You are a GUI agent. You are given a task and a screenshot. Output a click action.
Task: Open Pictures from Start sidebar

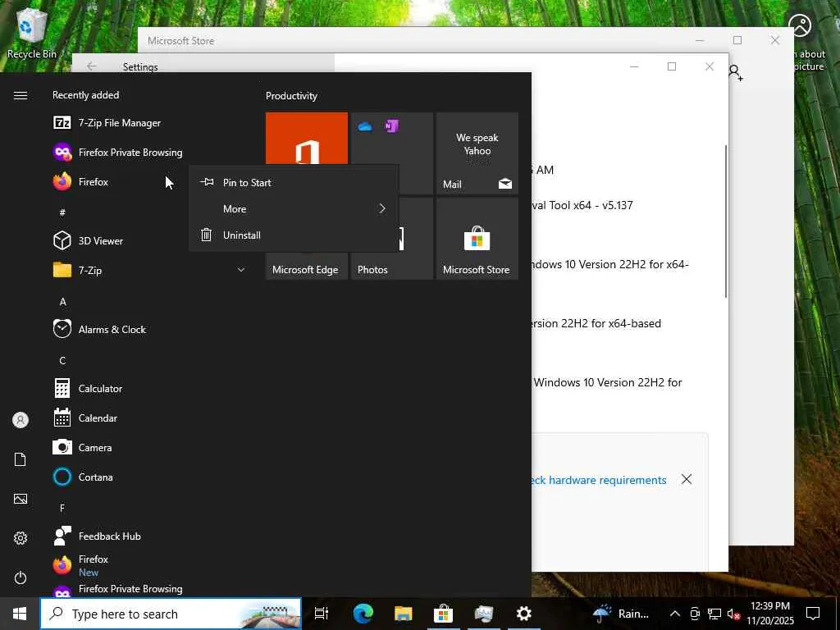21,499
